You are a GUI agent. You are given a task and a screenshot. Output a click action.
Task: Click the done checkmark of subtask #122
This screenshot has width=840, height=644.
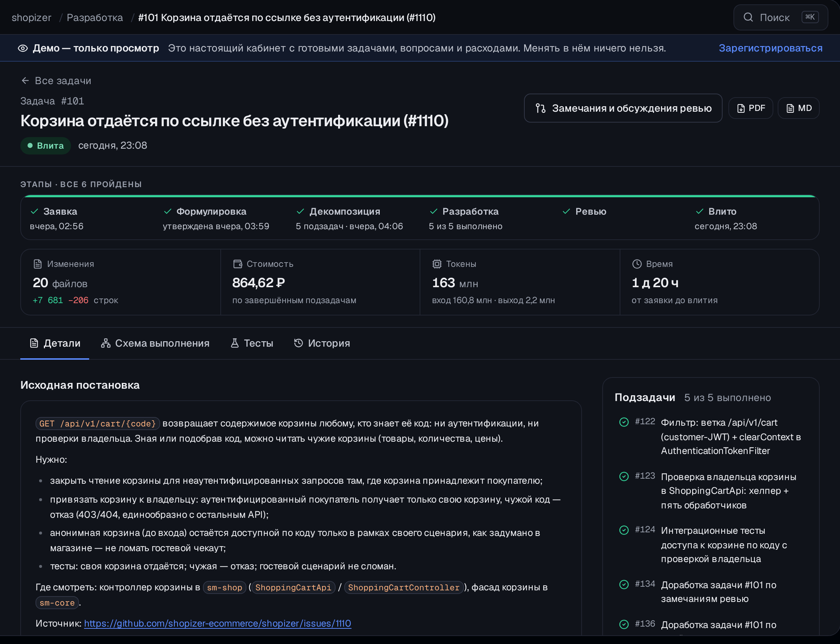coord(624,422)
